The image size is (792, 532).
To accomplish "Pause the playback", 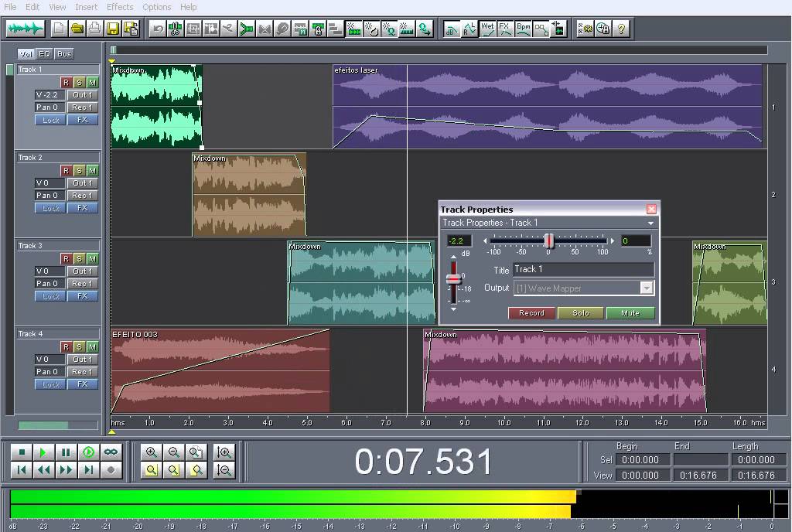I will point(66,452).
